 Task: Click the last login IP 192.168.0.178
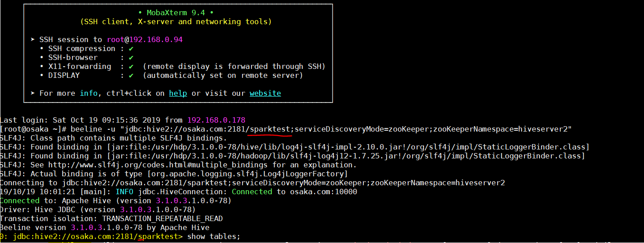click(x=216, y=120)
